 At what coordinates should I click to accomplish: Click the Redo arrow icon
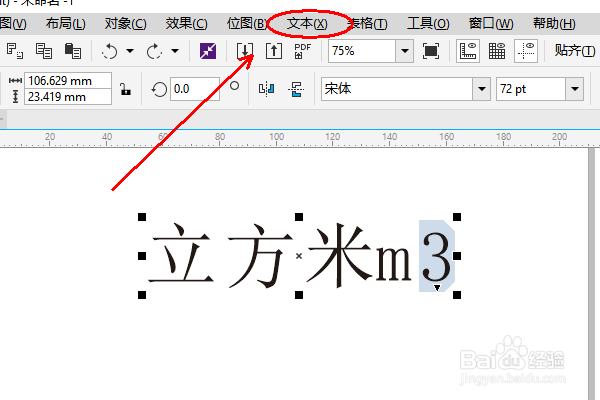click(154, 51)
